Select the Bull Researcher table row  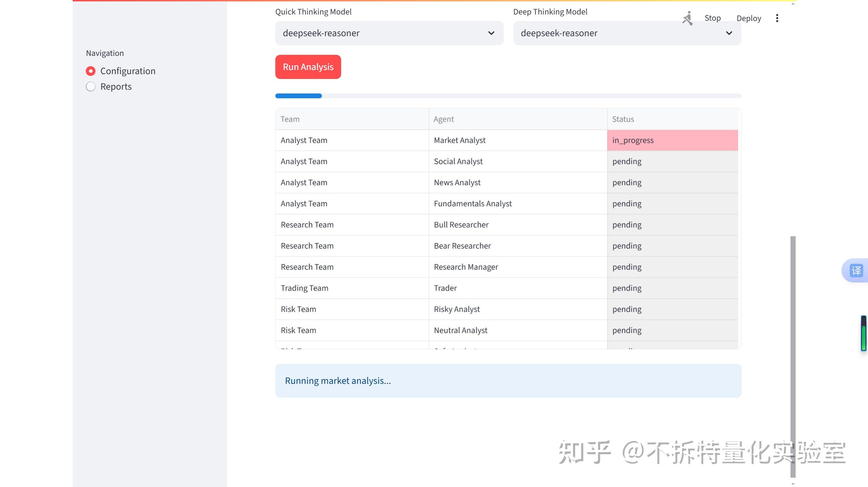click(x=461, y=225)
